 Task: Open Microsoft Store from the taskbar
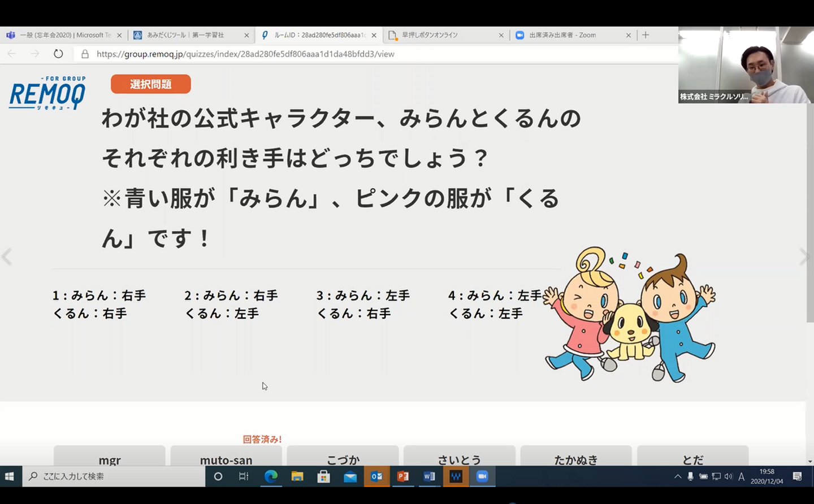point(323,476)
